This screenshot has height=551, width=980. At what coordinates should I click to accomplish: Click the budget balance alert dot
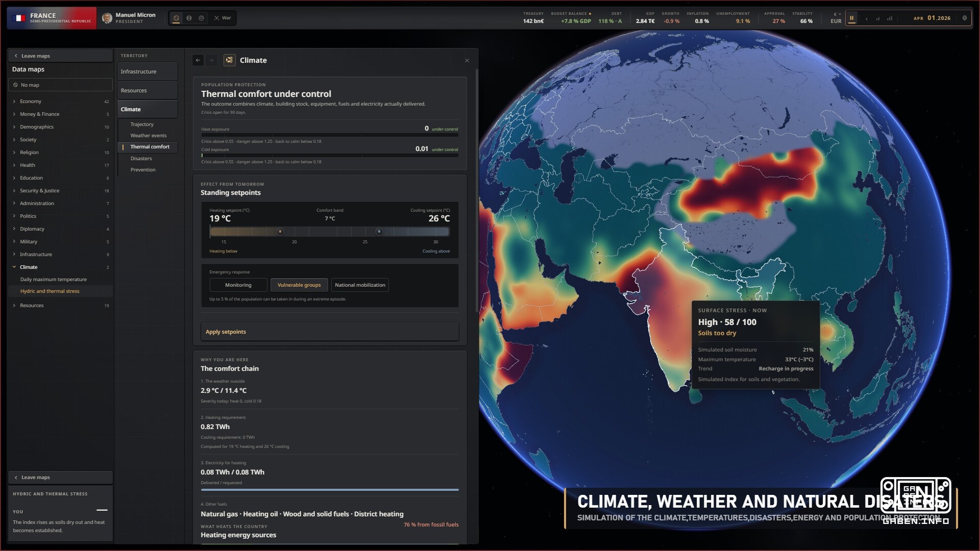pos(590,14)
